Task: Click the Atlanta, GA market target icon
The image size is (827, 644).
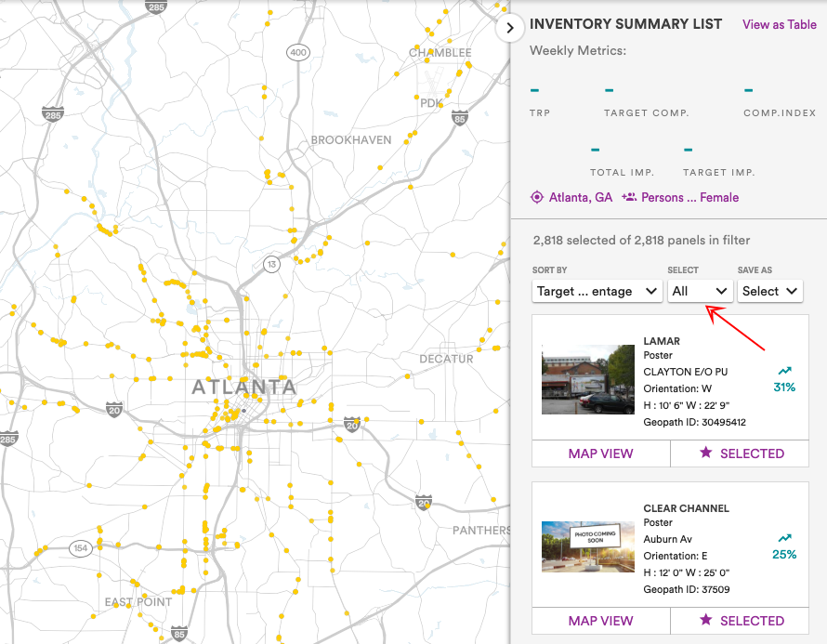Action: pos(536,197)
